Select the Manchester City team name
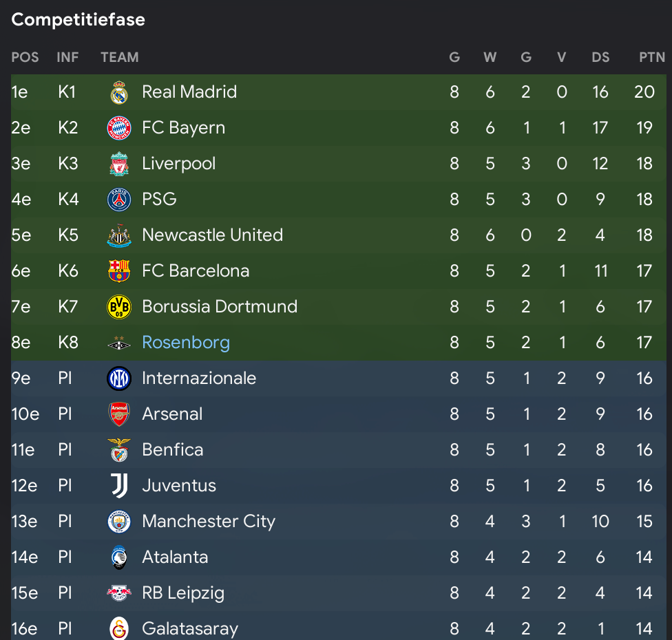Viewport: 672px width, 640px height. 209,522
